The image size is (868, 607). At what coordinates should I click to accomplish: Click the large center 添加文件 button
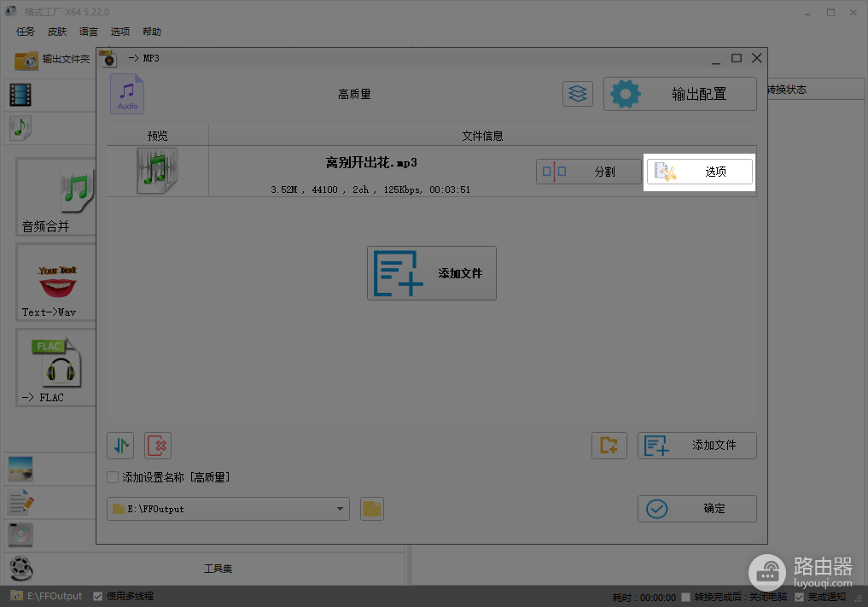(432, 273)
